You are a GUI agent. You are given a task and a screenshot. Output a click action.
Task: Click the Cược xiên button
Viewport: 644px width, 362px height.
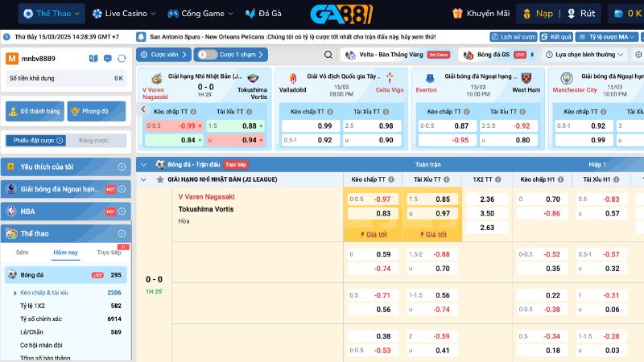tap(163, 55)
